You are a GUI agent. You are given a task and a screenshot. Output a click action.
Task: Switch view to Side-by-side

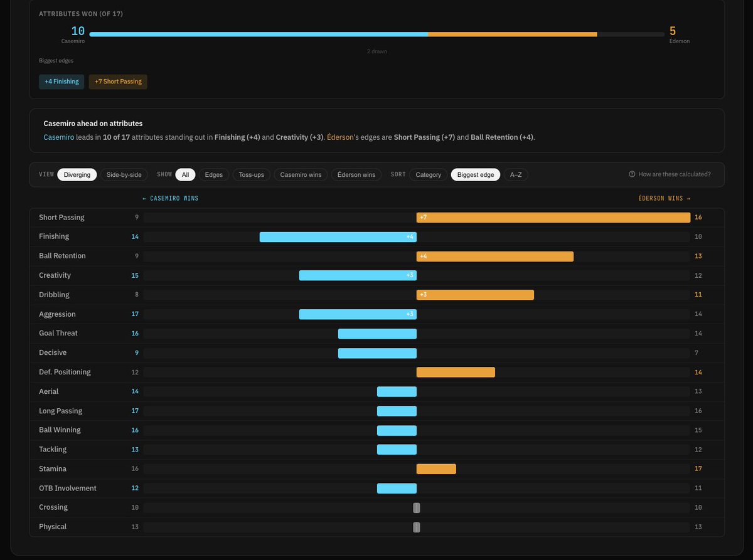(124, 174)
